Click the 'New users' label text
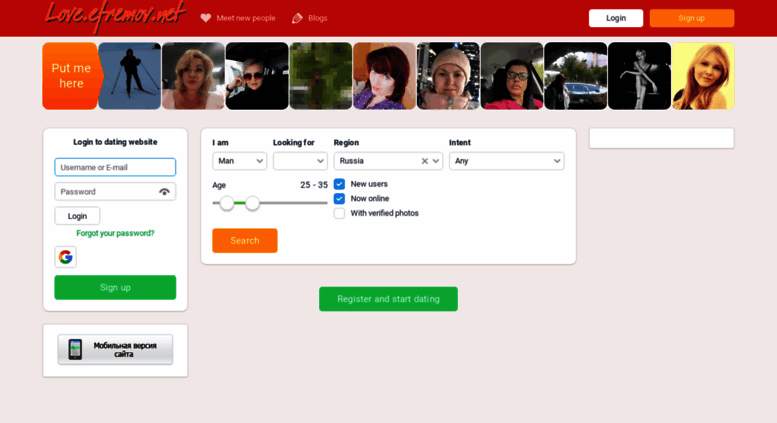Image resolution: width=777 pixels, height=423 pixels. click(x=369, y=184)
